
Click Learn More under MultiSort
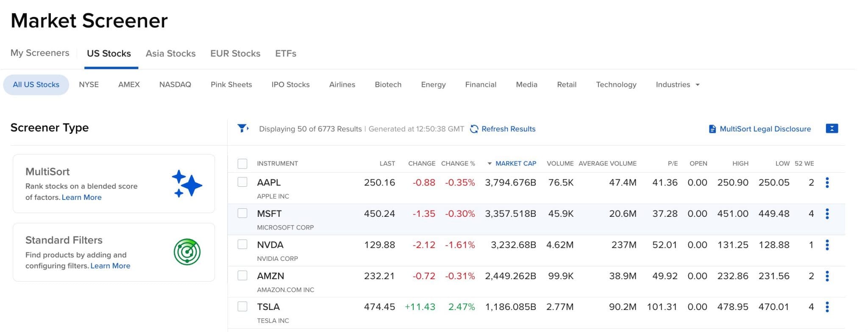point(81,197)
